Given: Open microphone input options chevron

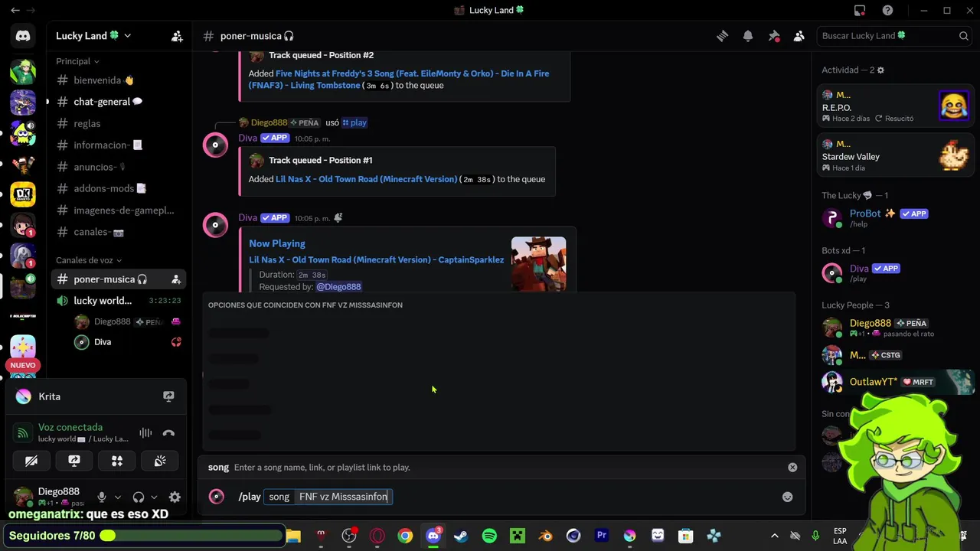Looking at the screenshot, I should click(117, 497).
